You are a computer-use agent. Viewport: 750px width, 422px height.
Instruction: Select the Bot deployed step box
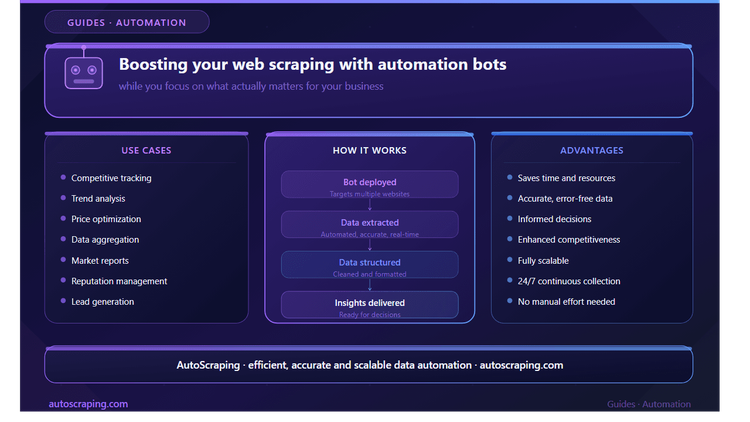370,184
